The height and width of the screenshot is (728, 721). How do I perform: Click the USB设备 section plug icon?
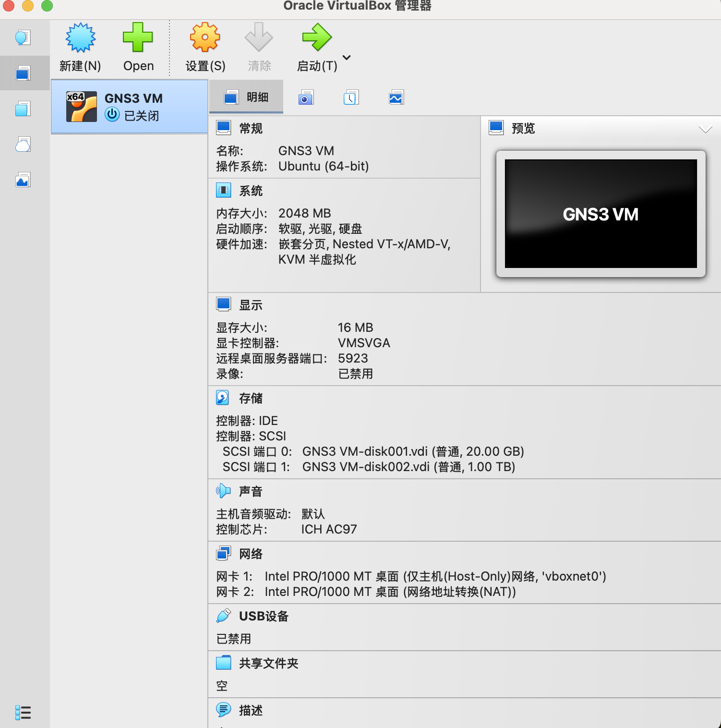[224, 616]
